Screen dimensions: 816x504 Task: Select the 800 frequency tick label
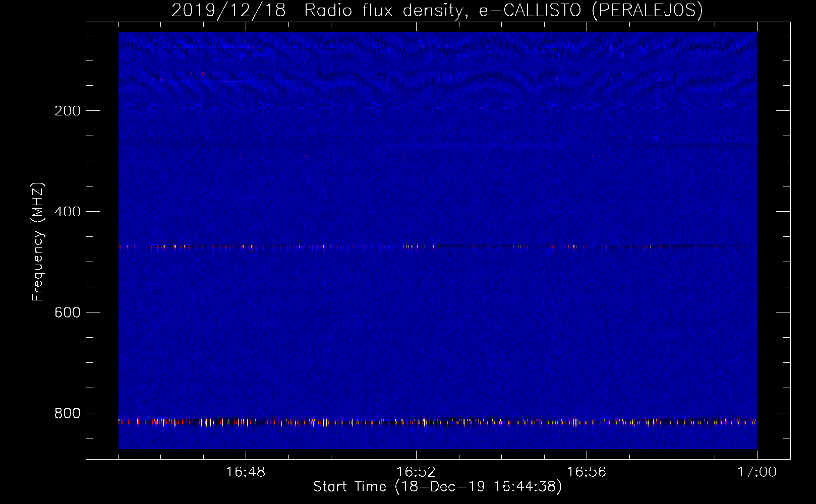click(68, 413)
